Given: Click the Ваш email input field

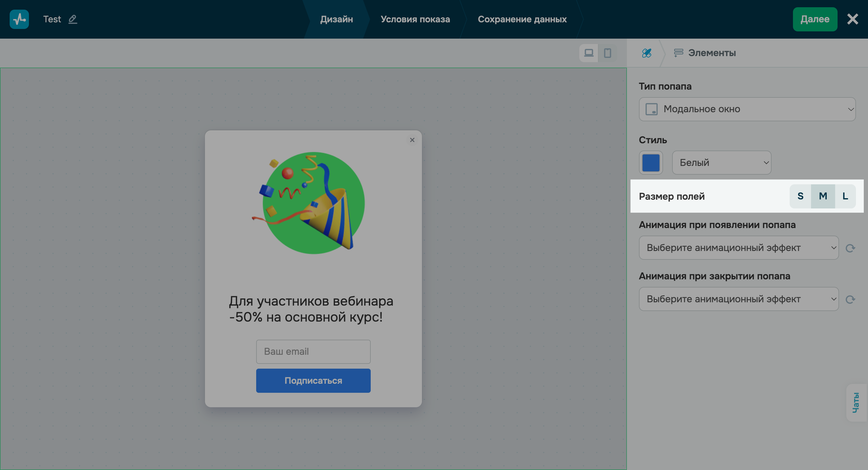Looking at the screenshot, I should coord(313,351).
